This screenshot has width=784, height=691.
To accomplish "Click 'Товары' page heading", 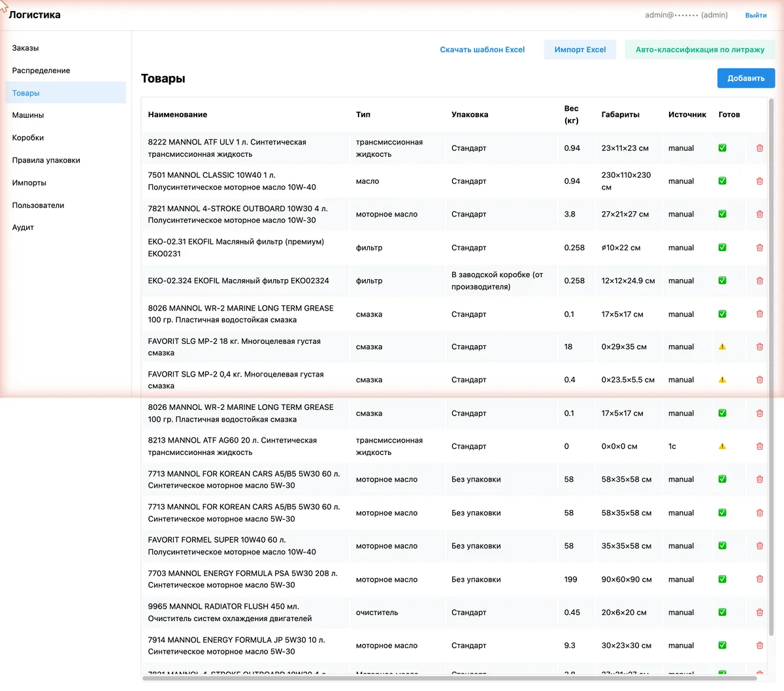I will [163, 78].
